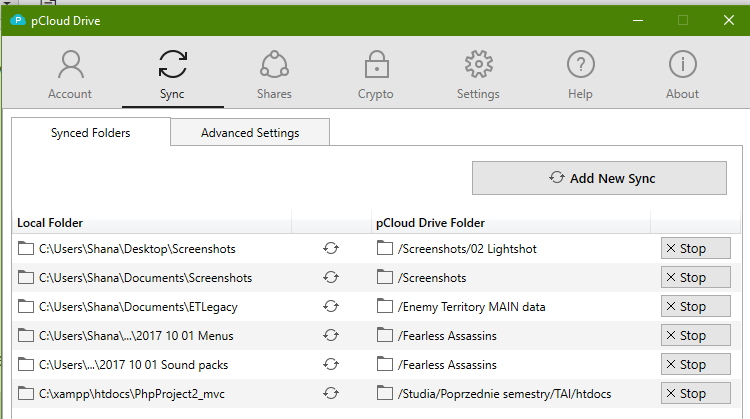Click folder icon beside /Enemy Territory MAIN data

pyautogui.click(x=385, y=306)
